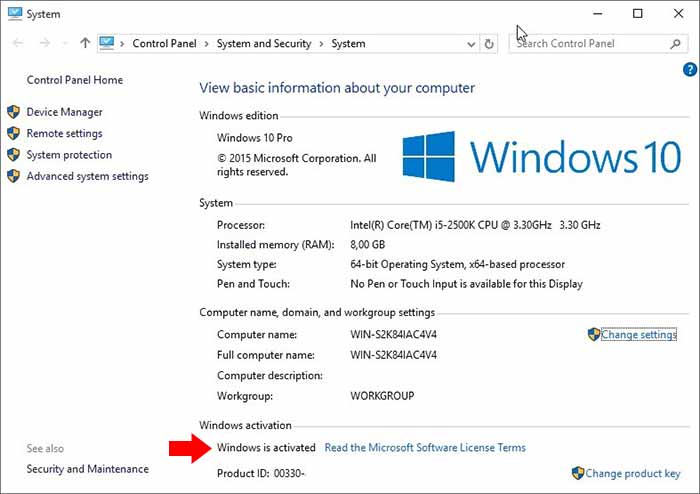Open Advanced system settings
Image resolution: width=700 pixels, height=494 pixels.
[87, 177]
